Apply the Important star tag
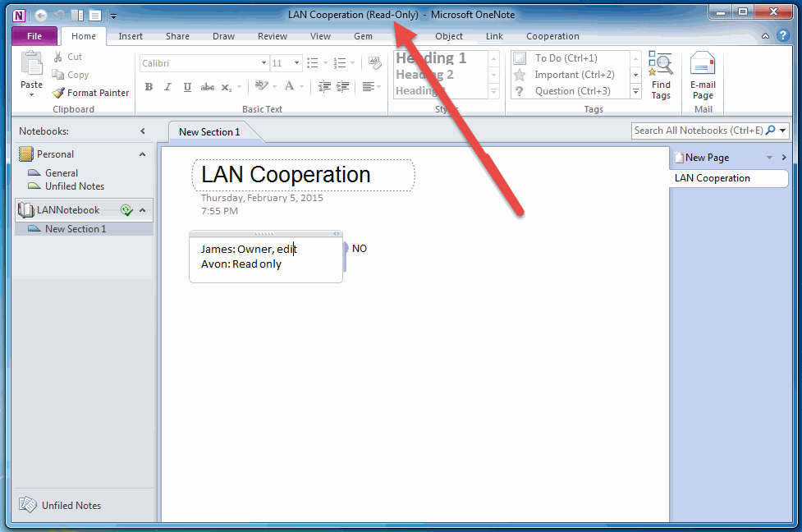 click(x=571, y=75)
